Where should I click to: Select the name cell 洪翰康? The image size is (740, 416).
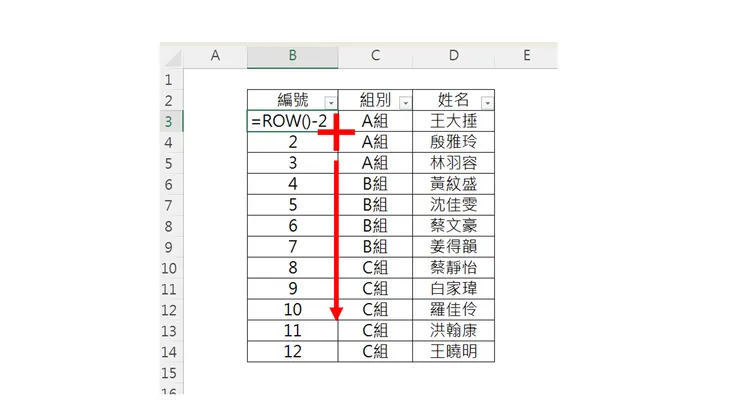click(454, 331)
